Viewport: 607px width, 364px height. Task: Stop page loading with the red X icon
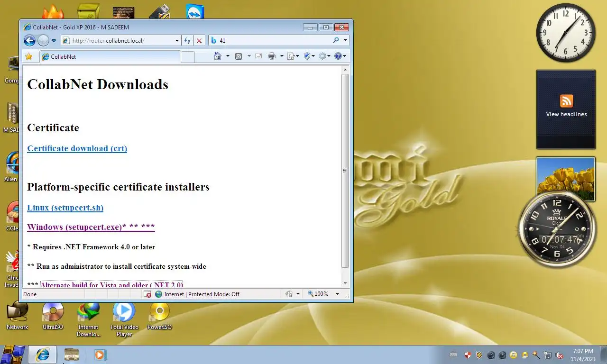point(199,41)
